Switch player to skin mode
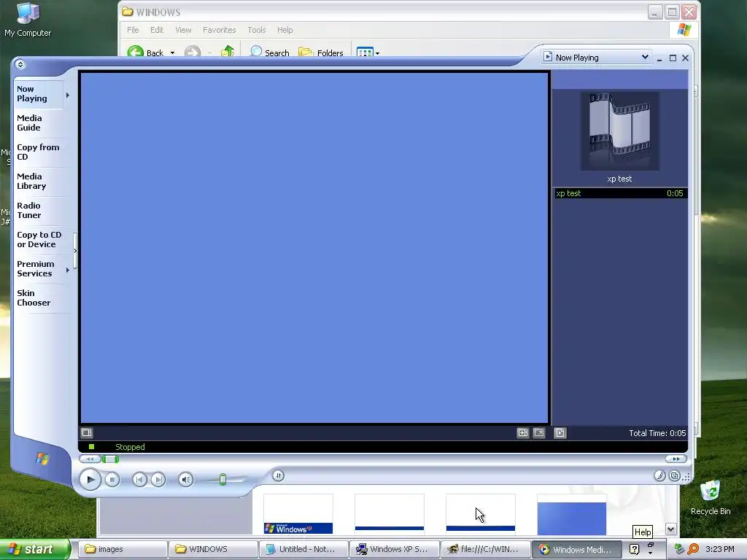 (x=675, y=475)
